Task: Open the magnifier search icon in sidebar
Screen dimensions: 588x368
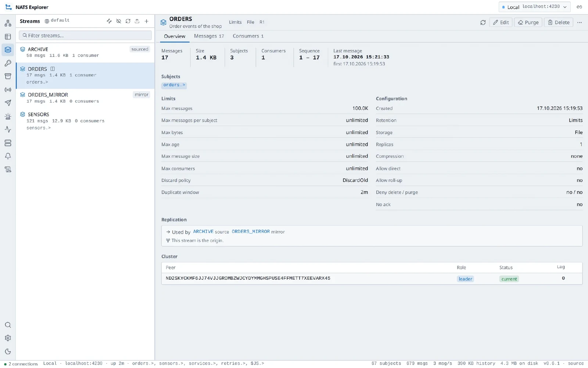Action: tap(8, 325)
